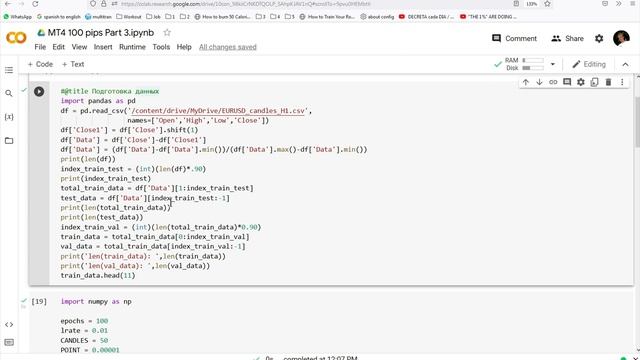
Task: Open more cell actions menu
Action: pos(622,82)
